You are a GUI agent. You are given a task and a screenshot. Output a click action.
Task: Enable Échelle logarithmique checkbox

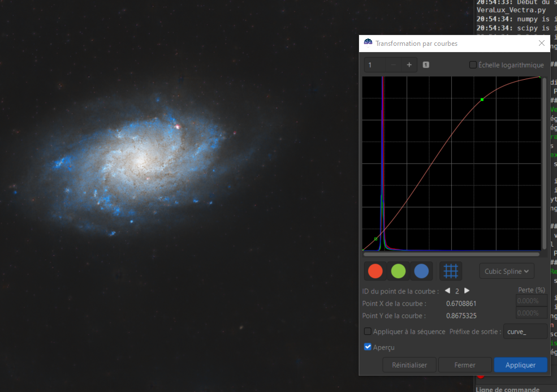[x=473, y=64]
